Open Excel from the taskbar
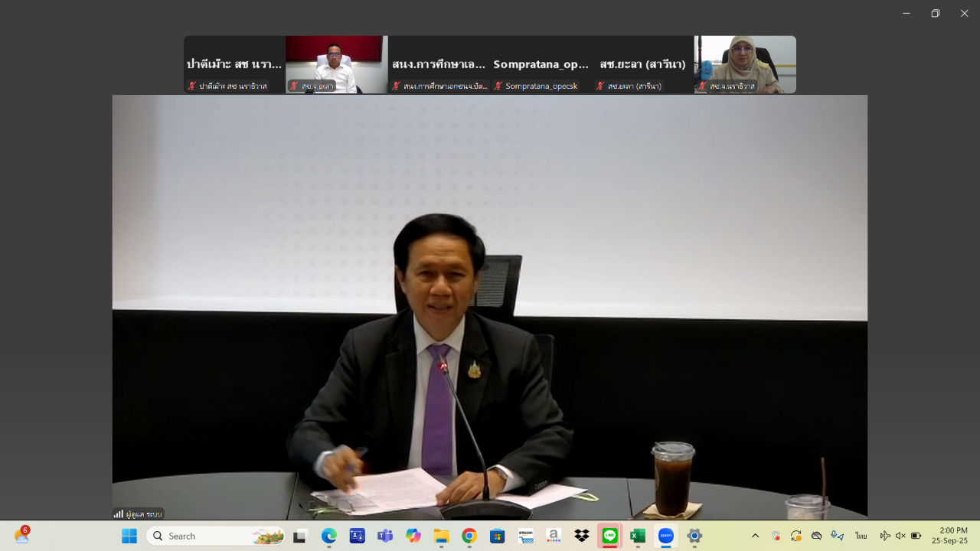The height and width of the screenshot is (551, 980). (x=638, y=536)
